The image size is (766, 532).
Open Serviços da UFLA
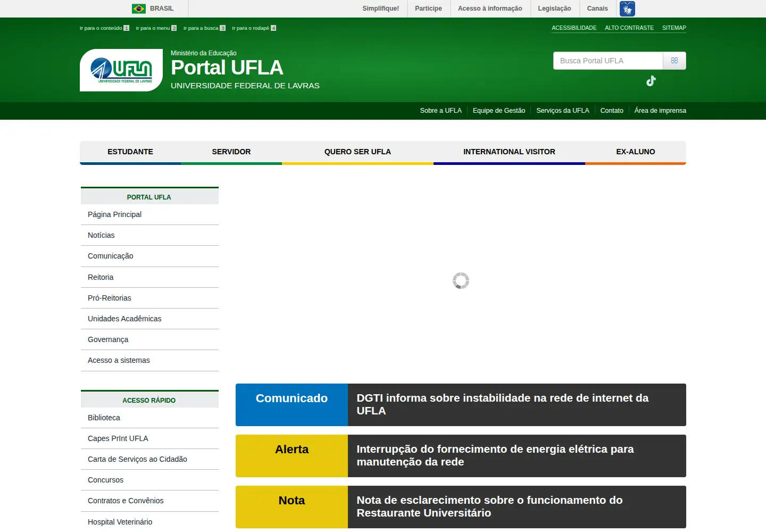click(x=563, y=111)
